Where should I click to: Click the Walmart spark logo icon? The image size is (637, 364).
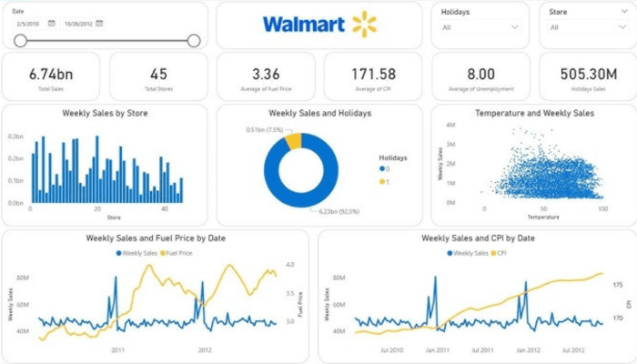coord(364,24)
